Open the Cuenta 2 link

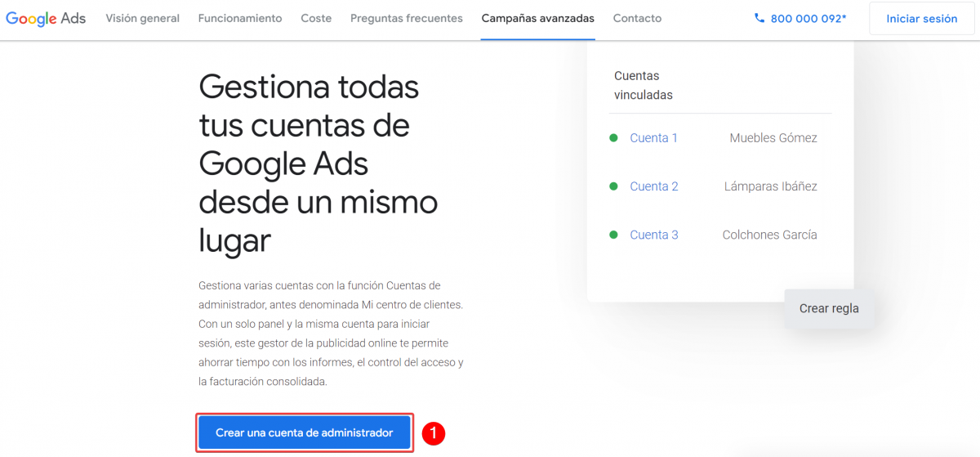coord(654,186)
